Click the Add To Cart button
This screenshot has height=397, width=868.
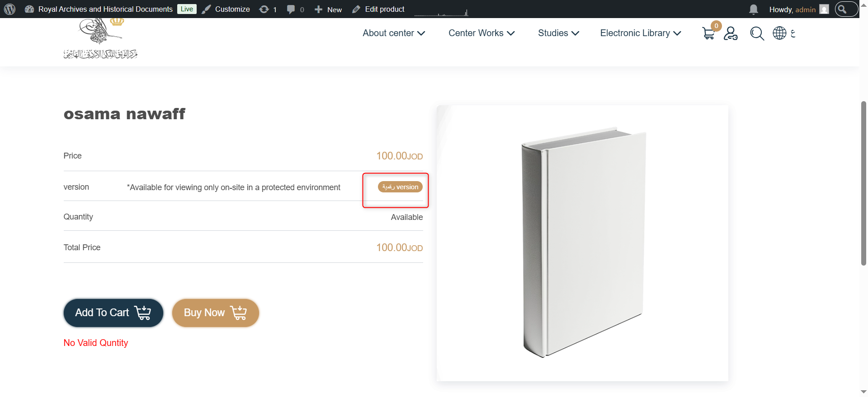coord(113,313)
